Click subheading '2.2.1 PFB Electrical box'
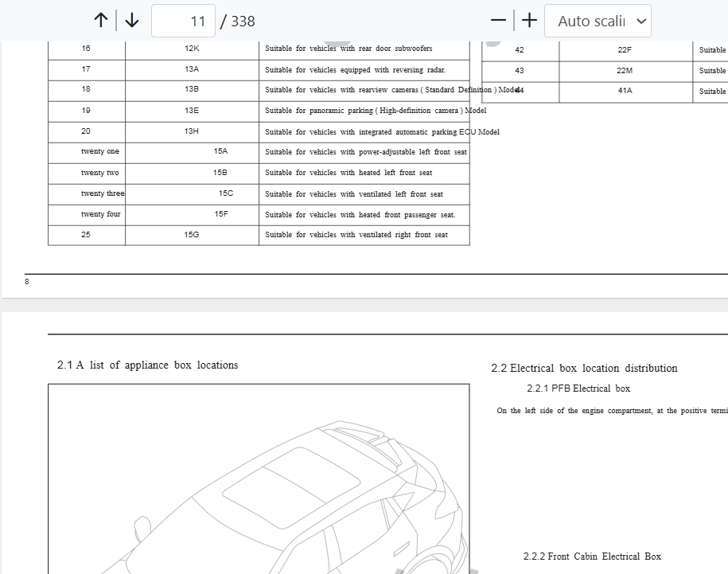Viewport: 728px width, 574px height. tap(578, 389)
